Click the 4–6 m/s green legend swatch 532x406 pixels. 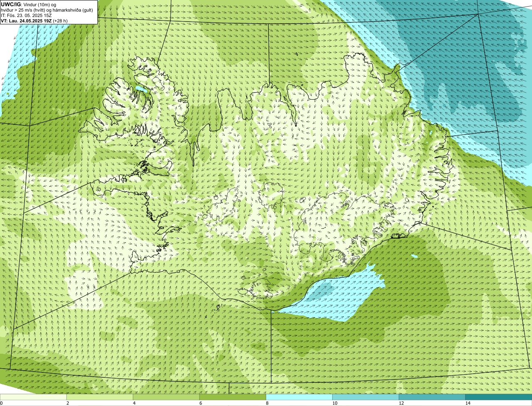point(166,397)
